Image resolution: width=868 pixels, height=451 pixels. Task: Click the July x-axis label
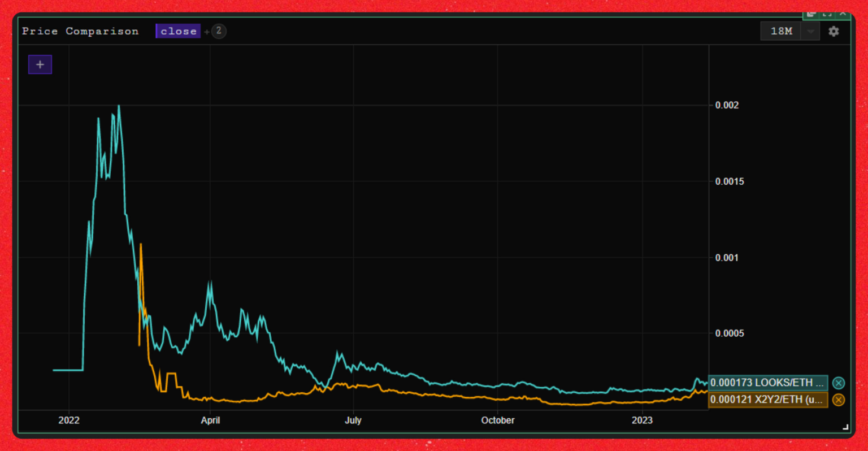(x=353, y=420)
